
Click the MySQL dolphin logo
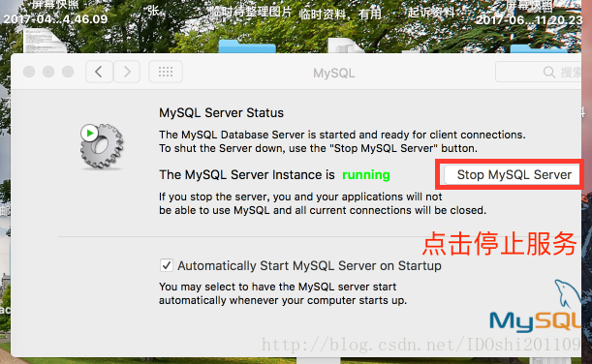[x=536, y=306]
